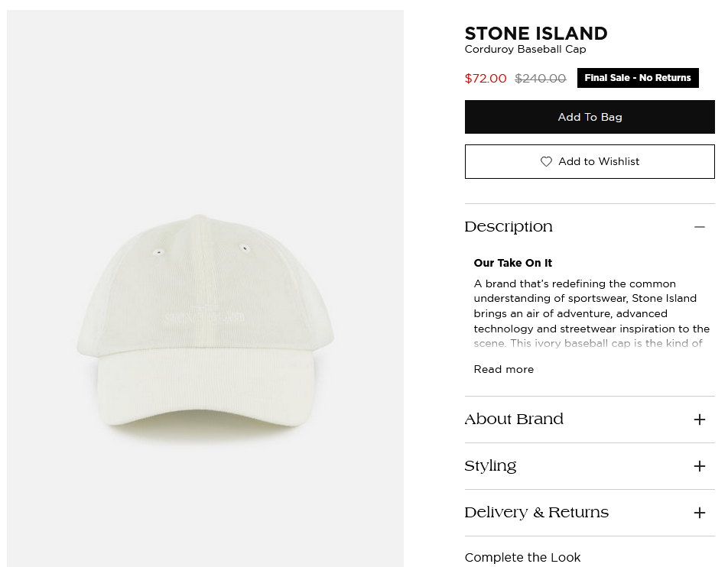Click the Complete the Look heading
Image resolution: width=728 pixels, height=567 pixels.
pyautogui.click(x=522, y=557)
